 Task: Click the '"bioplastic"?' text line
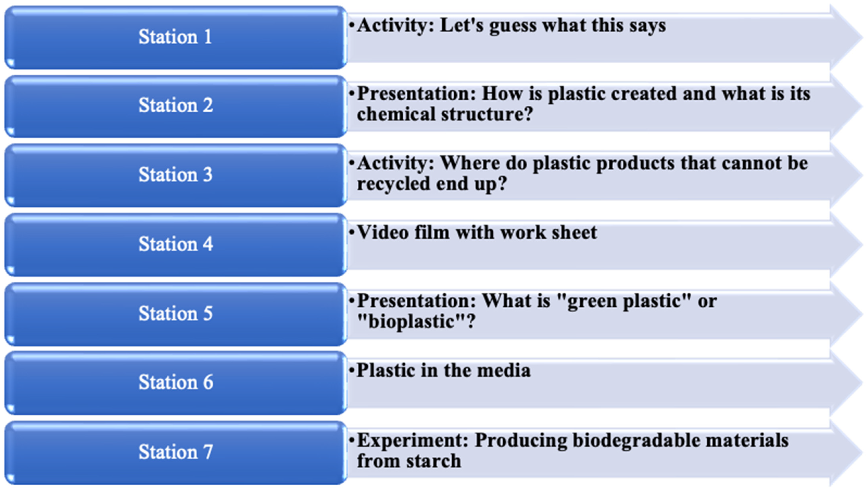416,321
